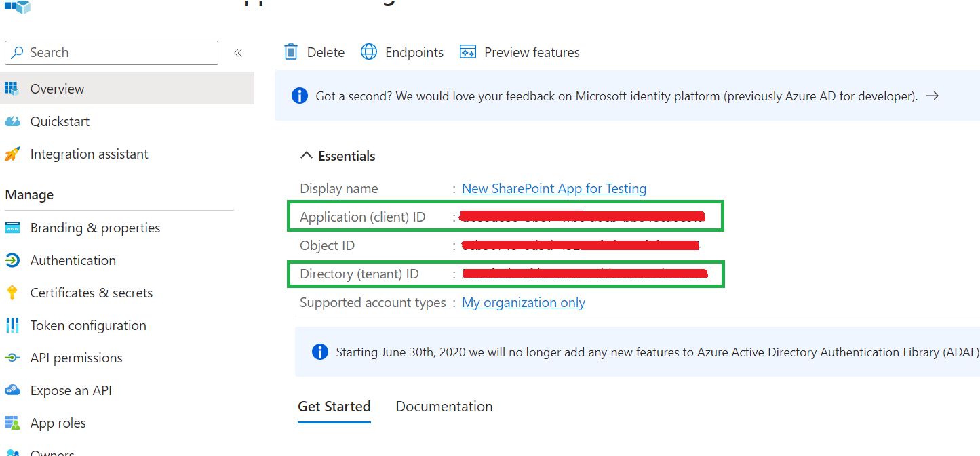The width and height of the screenshot is (980, 456).
Task: Focus the sidebar Search field
Action: [x=111, y=53]
